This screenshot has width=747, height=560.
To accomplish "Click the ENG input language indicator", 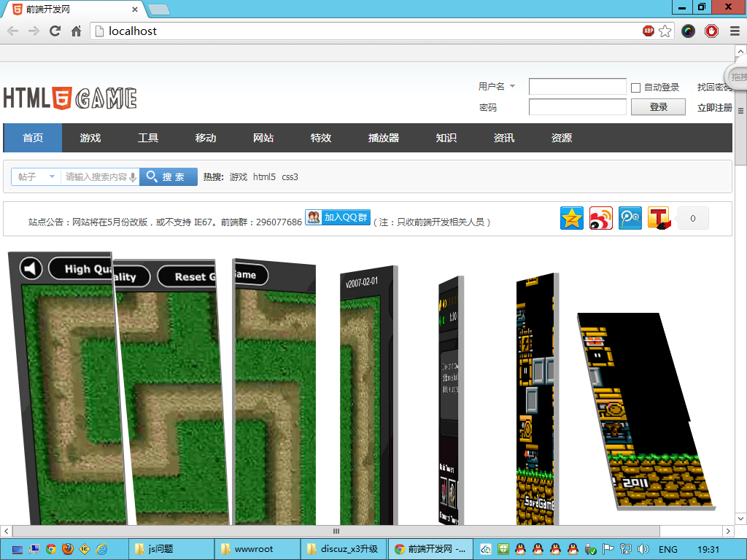I will point(668,550).
